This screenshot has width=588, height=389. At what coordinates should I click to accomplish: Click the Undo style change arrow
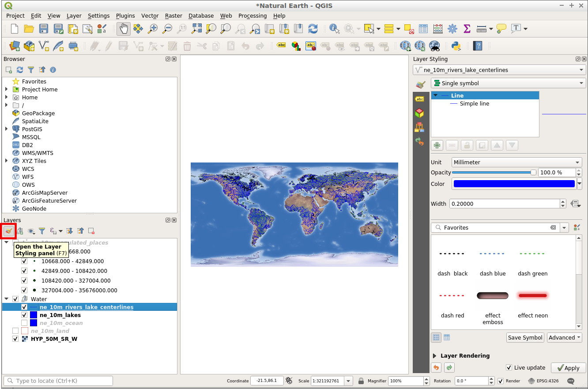click(436, 367)
